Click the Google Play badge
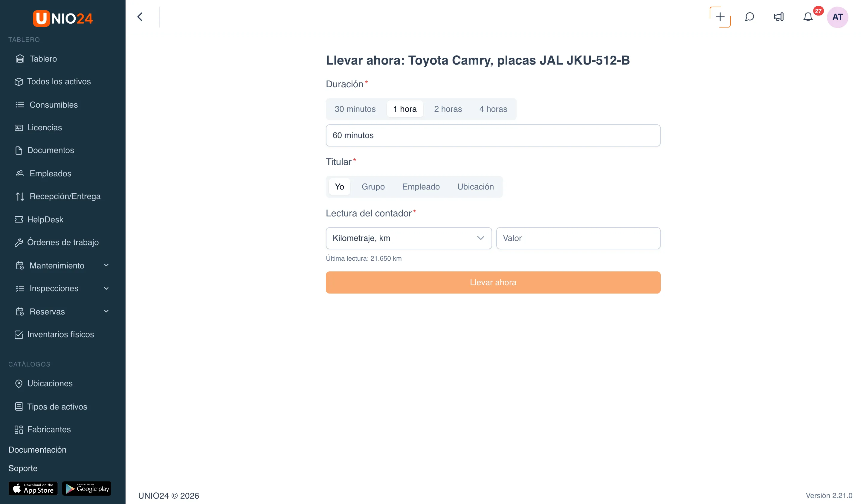The width and height of the screenshot is (861, 504). (87, 489)
